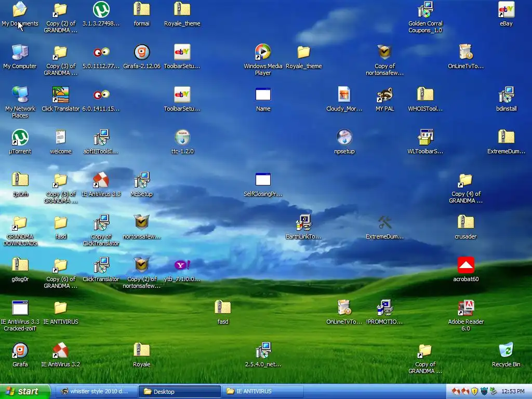The height and width of the screenshot is (399, 532).
Task: Select the Copy of ClickTranslator installer
Action: tap(101, 230)
